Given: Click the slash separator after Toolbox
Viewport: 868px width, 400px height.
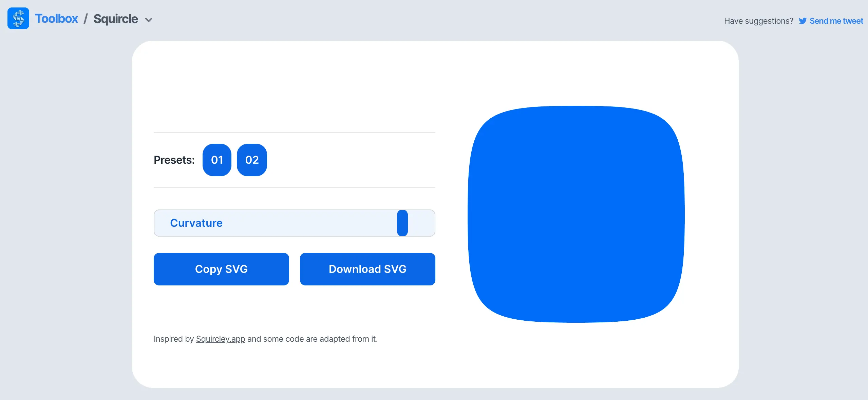Looking at the screenshot, I should pos(86,19).
